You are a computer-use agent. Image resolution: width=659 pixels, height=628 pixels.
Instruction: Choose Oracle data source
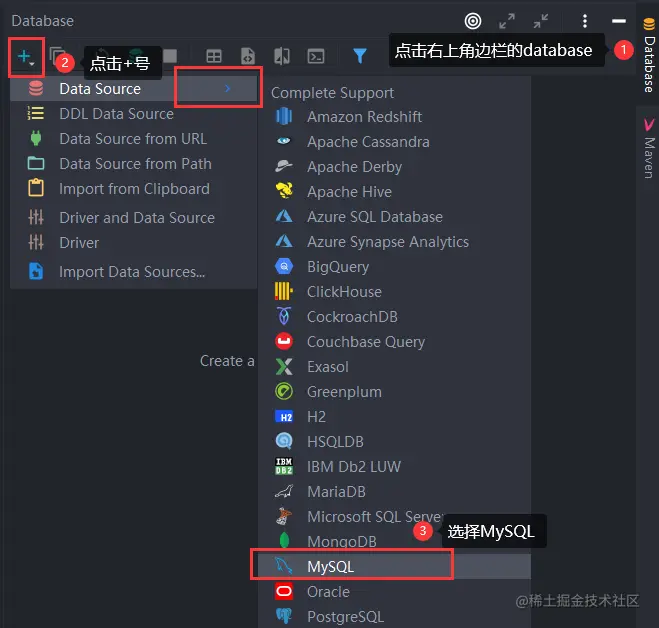coord(394,591)
